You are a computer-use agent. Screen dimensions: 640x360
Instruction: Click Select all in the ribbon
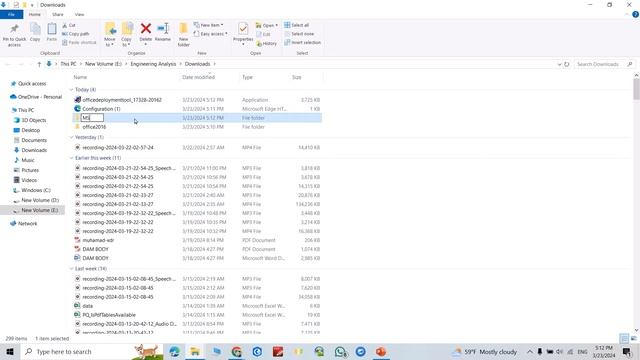pos(297,25)
